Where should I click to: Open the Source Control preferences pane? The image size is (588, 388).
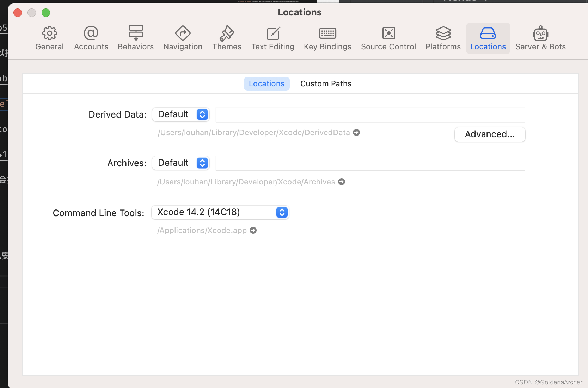pos(388,38)
